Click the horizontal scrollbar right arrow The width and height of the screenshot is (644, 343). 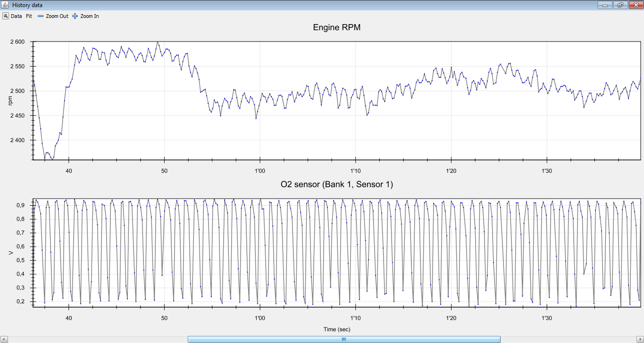pyautogui.click(x=640, y=339)
